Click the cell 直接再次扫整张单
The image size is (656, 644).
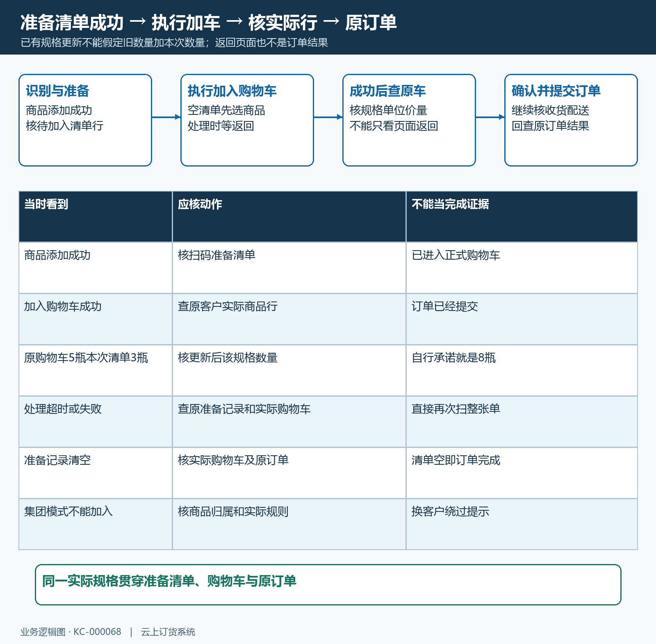pos(522,422)
